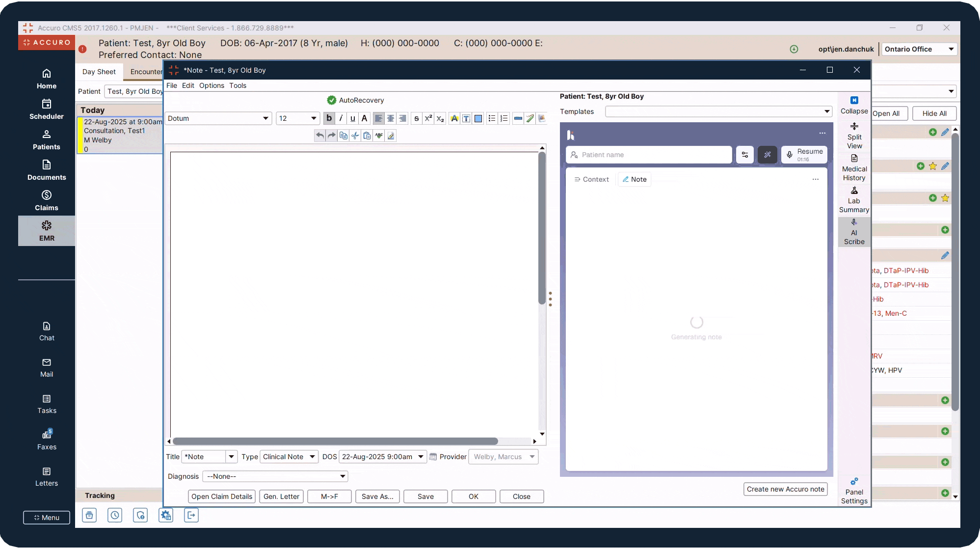980x549 pixels.
Task: Open the Lab Summary side panel
Action: pyautogui.click(x=854, y=200)
